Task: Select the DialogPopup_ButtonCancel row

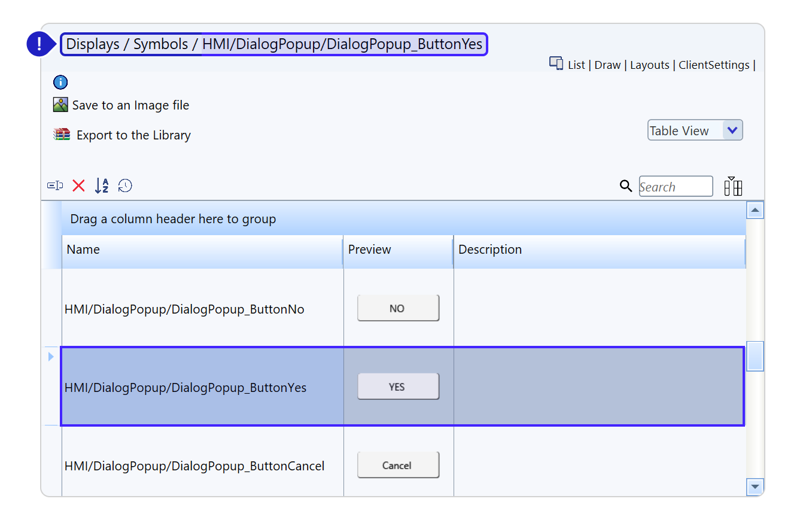Action: click(x=194, y=466)
